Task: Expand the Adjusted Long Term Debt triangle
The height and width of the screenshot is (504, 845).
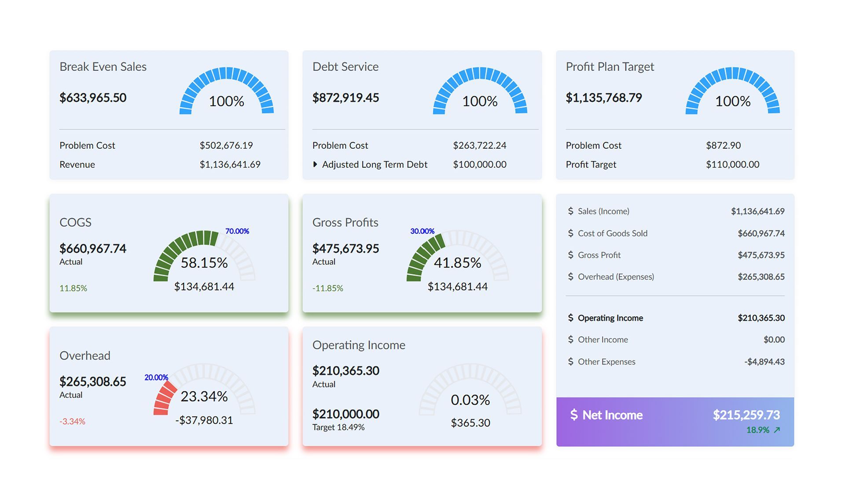Action: 315,165
